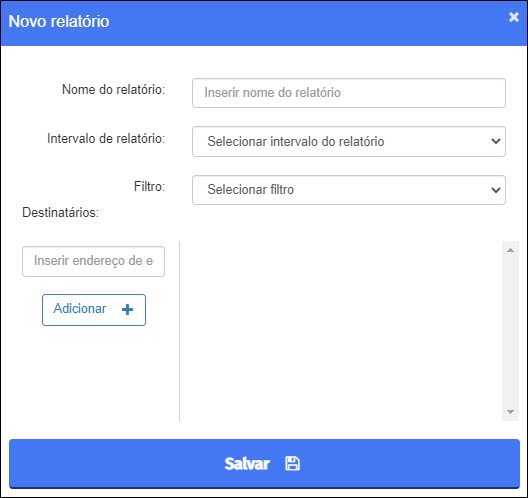Click the Nome do relatório label
This screenshot has width=528, height=498.
point(113,90)
